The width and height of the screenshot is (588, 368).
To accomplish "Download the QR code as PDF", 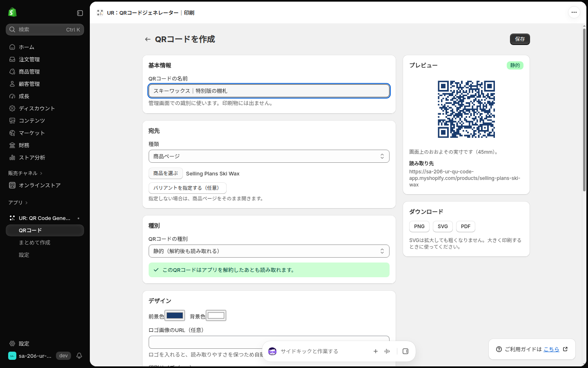I will tap(465, 227).
